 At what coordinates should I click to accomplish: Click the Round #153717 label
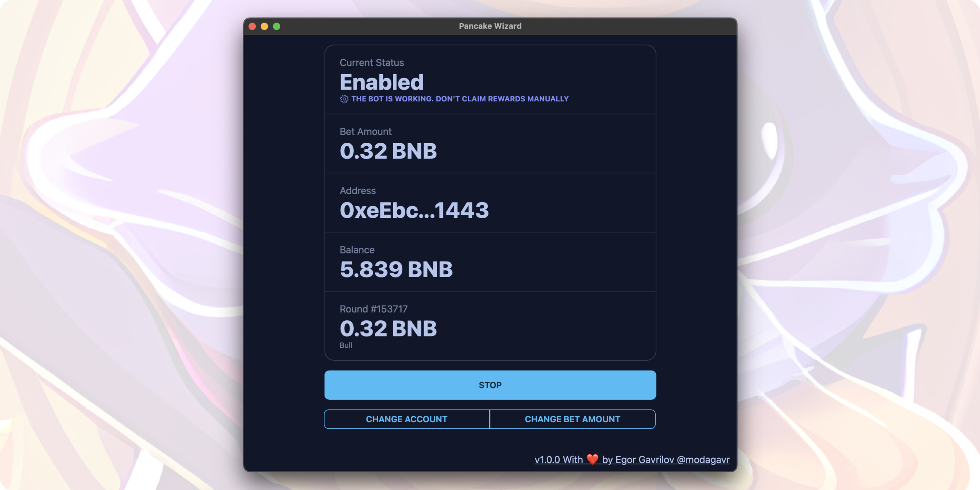click(x=373, y=309)
